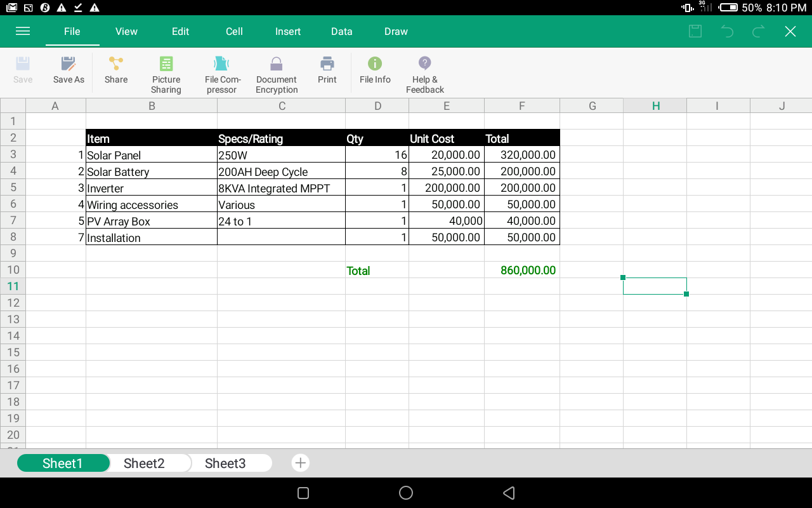Open the Data menu tab
The height and width of the screenshot is (508, 812).
point(342,31)
